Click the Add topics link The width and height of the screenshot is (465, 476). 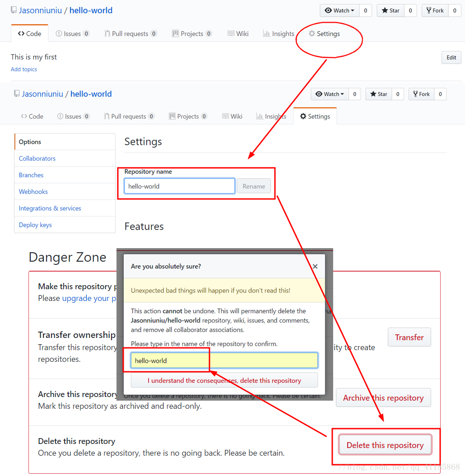tap(24, 69)
